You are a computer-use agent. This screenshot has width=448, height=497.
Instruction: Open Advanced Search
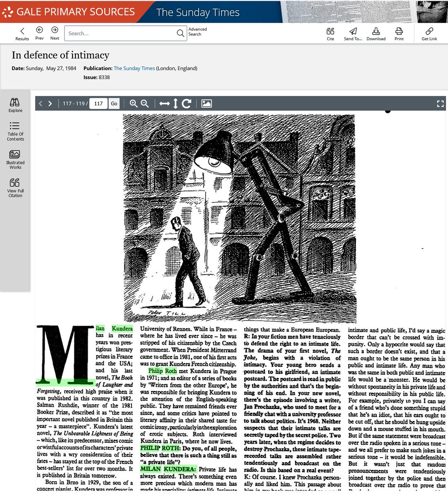click(198, 31)
